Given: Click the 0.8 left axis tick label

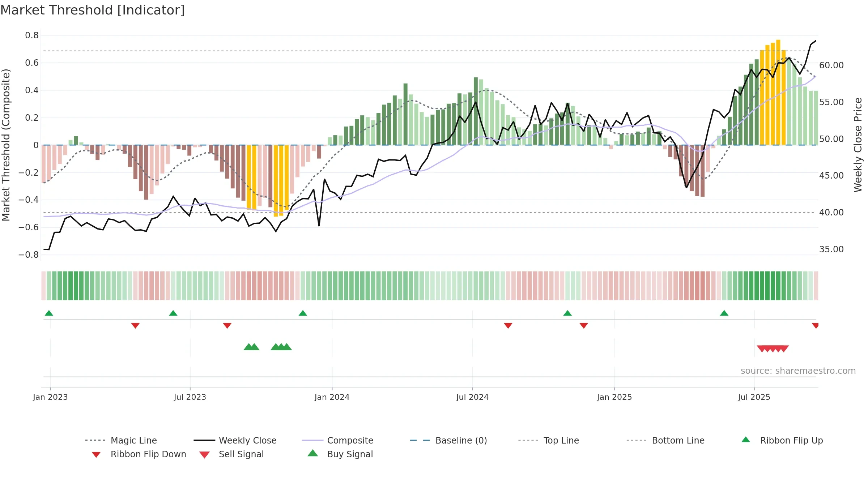Looking at the screenshot, I should pyautogui.click(x=32, y=35).
